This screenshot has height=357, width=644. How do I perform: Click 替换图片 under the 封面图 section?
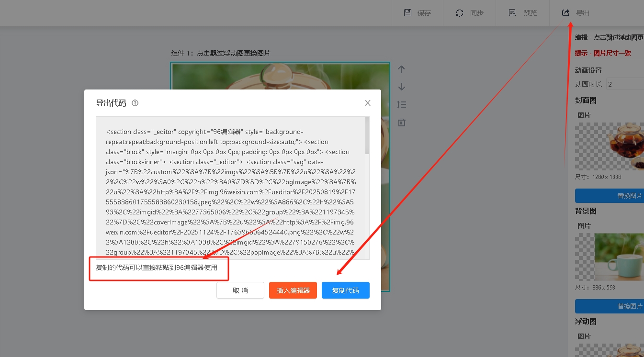coord(610,196)
